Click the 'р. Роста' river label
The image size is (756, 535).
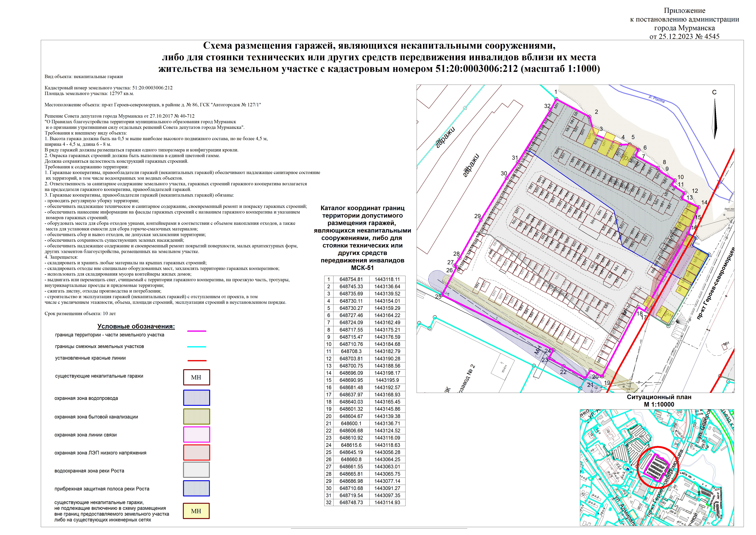coord(656,99)
